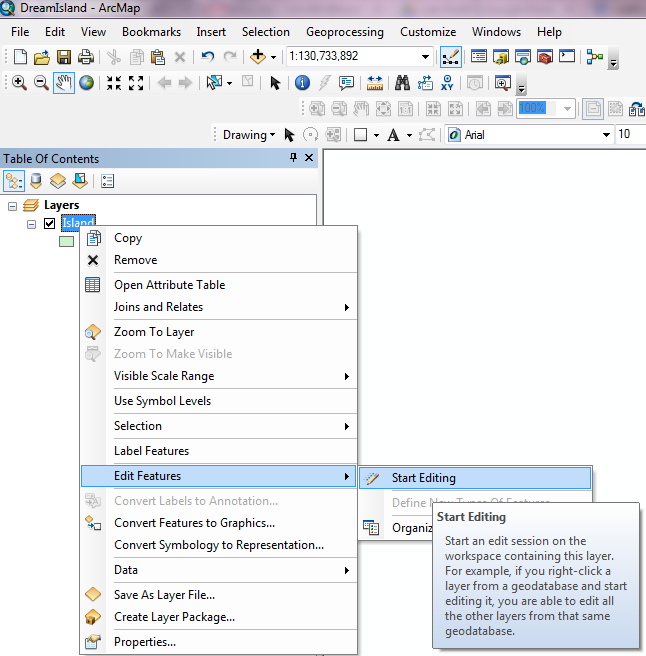Toggle the Editor Toolbar icon
646x656 pixels.
[x=451, y=57]
